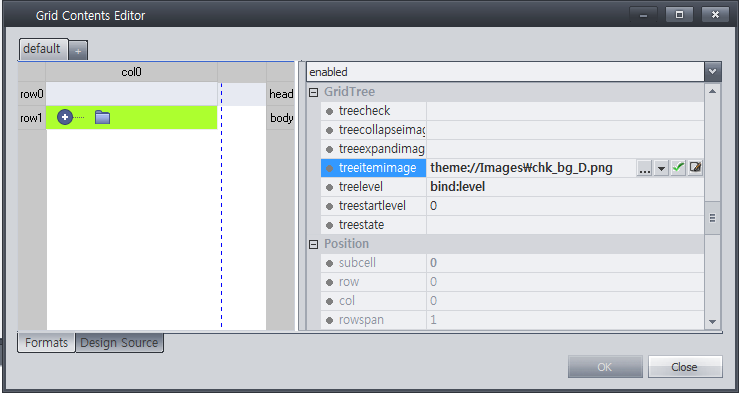
Task: Click the scroll down arrow of property list
Action: tap(712, 322)
